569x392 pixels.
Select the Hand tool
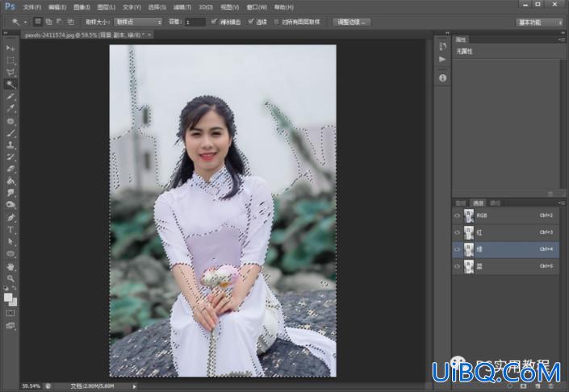click(10, 267)
